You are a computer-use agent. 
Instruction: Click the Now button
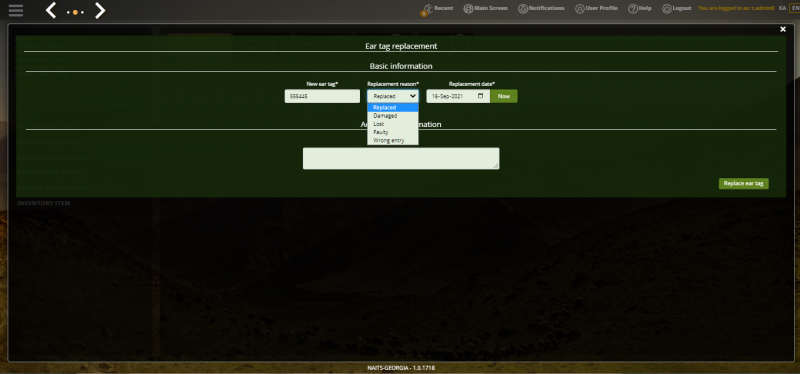coord(504,96)
